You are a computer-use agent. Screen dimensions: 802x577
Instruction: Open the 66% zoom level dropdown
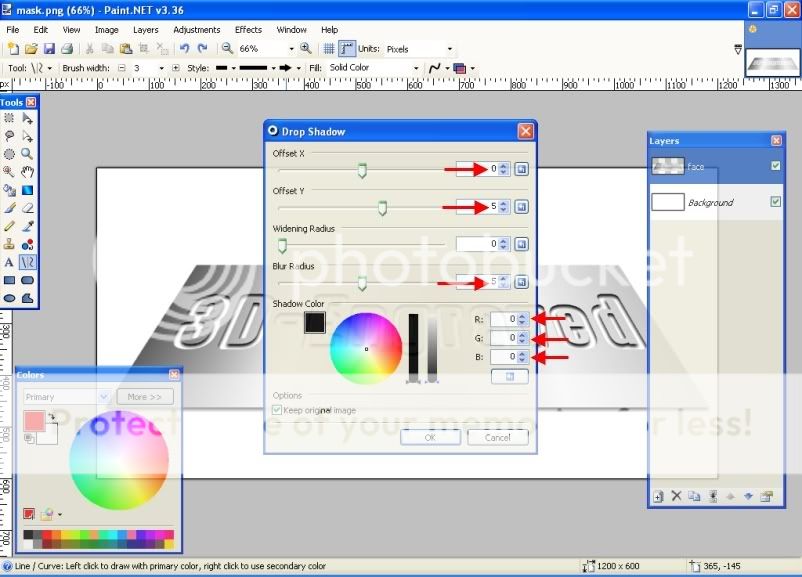click(x=291, y=50)
